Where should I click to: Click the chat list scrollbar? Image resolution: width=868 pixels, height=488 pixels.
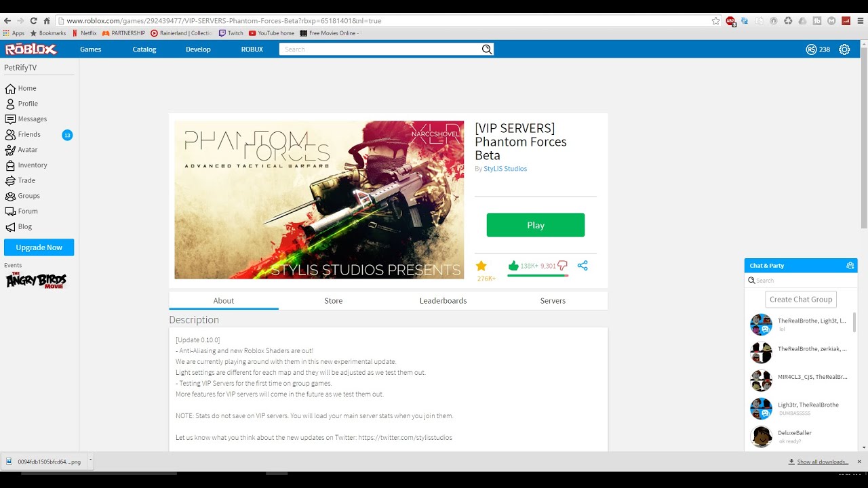pos(854,323)
